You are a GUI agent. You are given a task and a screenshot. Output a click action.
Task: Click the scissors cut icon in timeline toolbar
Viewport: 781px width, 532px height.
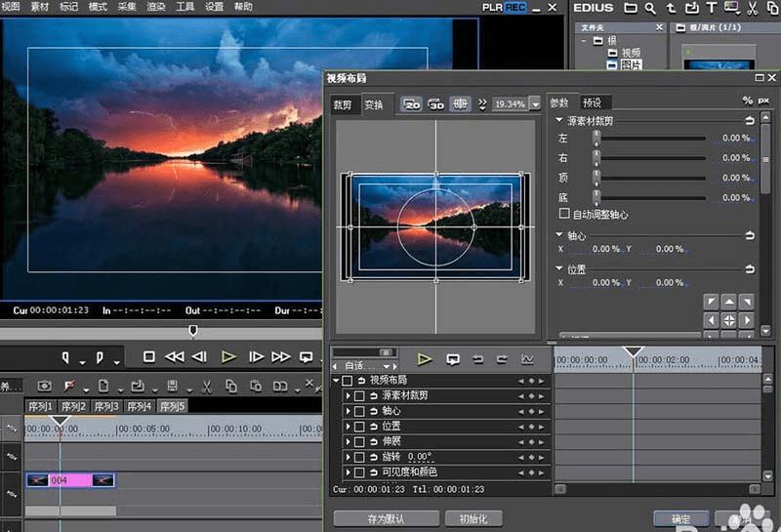[206, 386]
